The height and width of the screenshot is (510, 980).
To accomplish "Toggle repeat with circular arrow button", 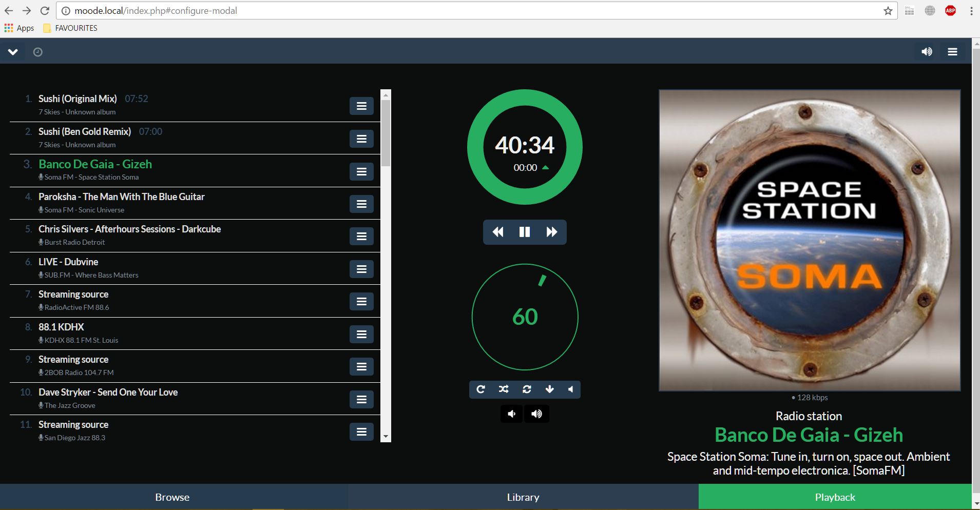I will (481, 389).
